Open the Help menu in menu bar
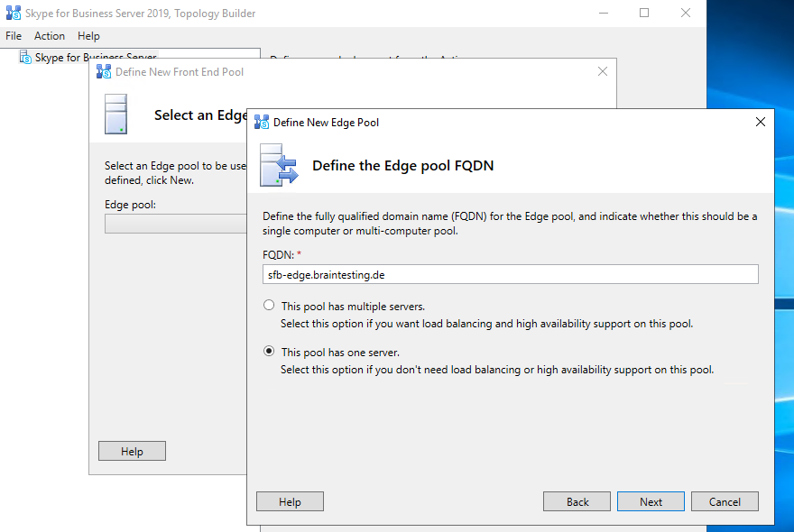This screenshot has width=794, height=532. (88, 36)
